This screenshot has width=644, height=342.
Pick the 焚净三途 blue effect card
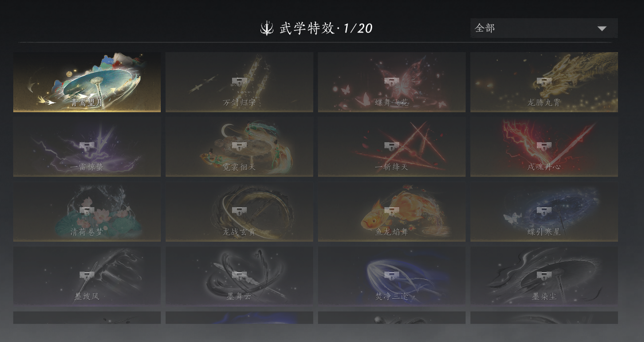click(392, 276)
